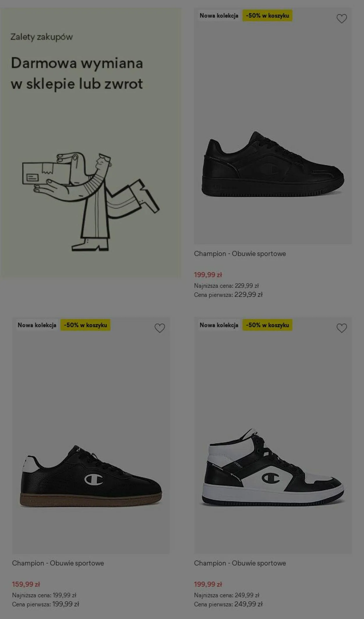Open the Darmowa wymiana w sklepie banner
Screen dimensions: 364x619
(91, 142)
